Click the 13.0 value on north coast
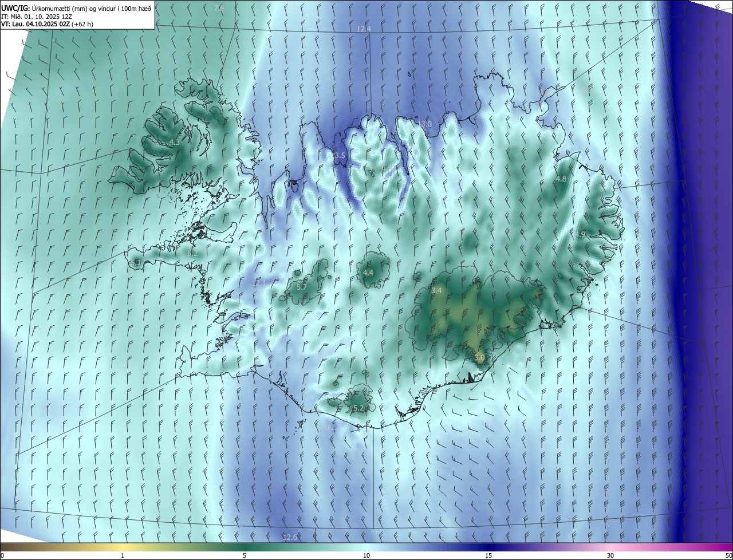 (424, 124)
